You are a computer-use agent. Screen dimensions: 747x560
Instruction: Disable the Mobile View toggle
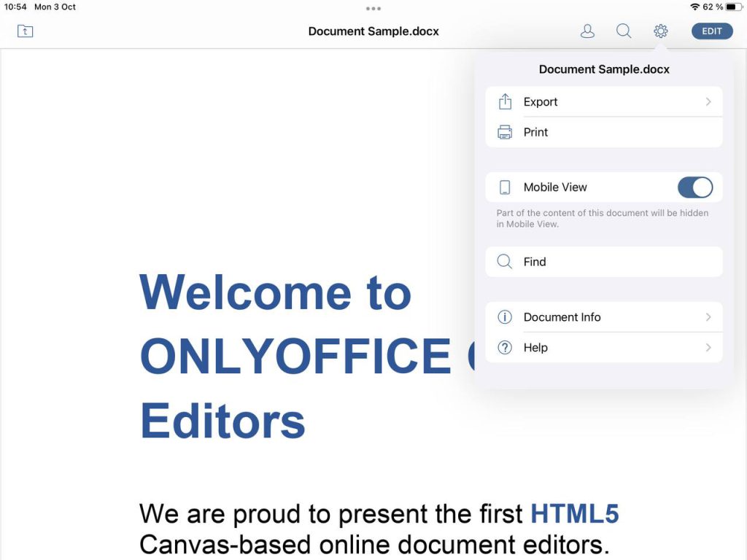pos(694,187)
